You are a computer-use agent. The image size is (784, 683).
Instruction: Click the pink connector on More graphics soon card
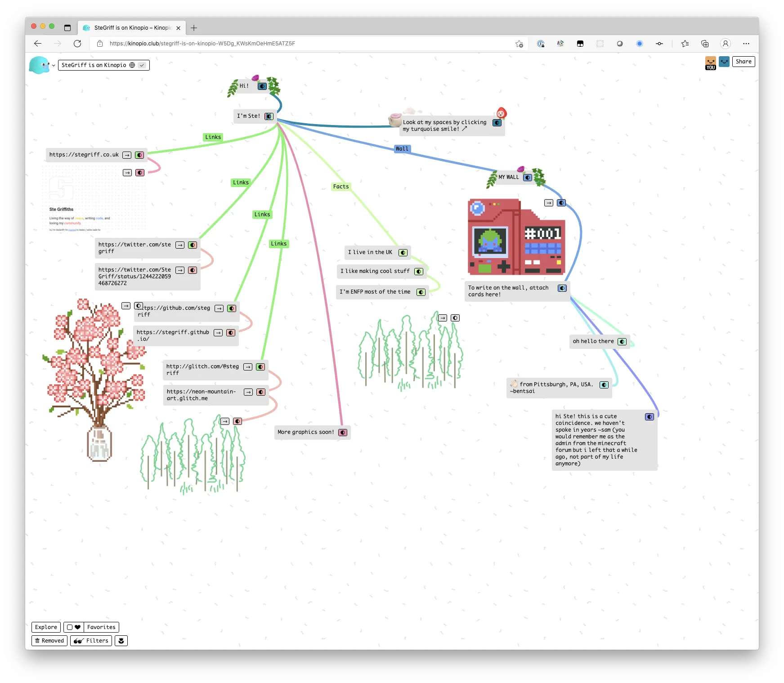343,433
